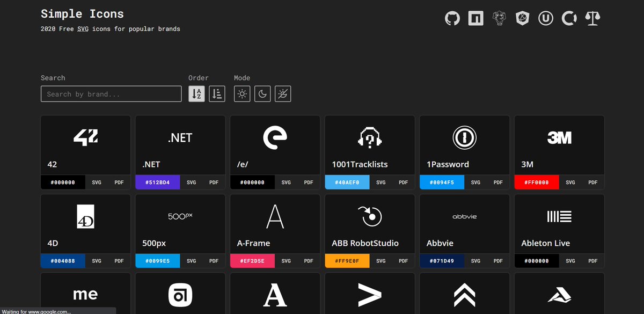The height and width of the screenshot is (314, 644).
Task: Sort icons alphabetically with A-Z order button
Action: coord(196,93)
